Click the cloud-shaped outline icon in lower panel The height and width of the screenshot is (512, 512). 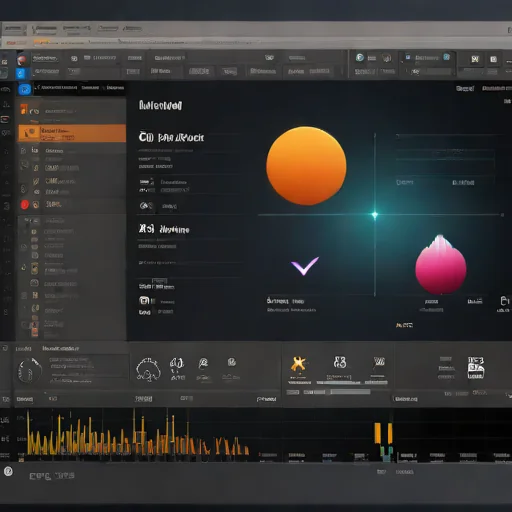pyautogui.click(x=148, y=369)
